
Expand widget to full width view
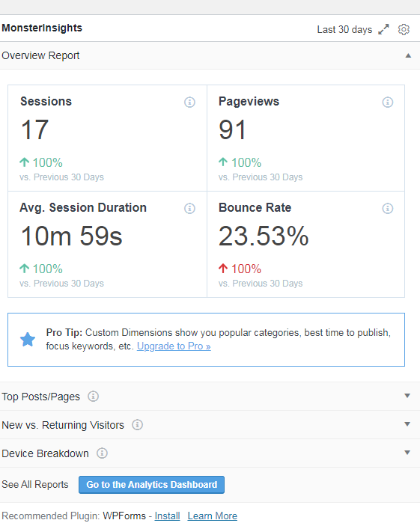click(x=383, y=29)
